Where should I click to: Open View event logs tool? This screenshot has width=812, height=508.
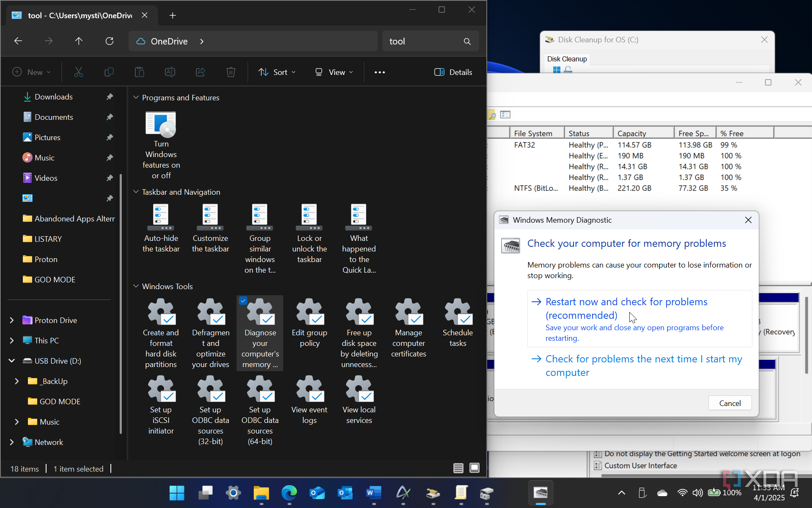coord(309,400)
